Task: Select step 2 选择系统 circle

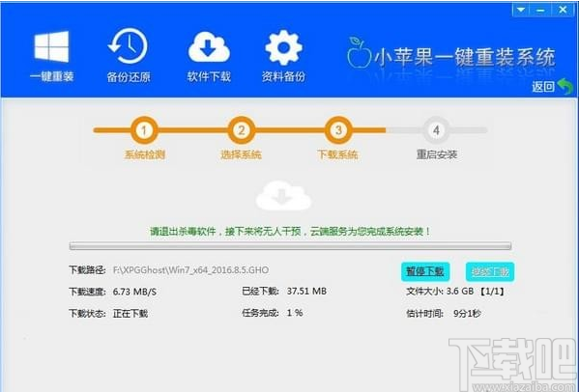Action: (242, 130)
